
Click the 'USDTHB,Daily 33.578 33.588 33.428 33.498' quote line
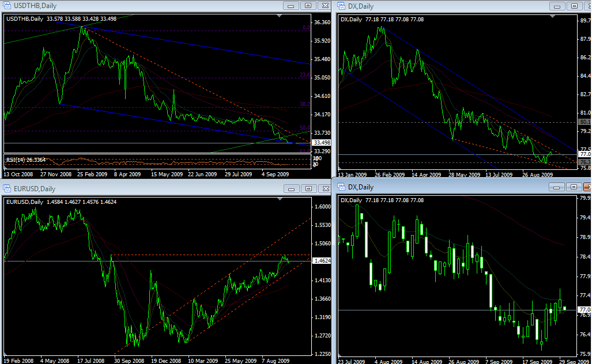point(61,18)
